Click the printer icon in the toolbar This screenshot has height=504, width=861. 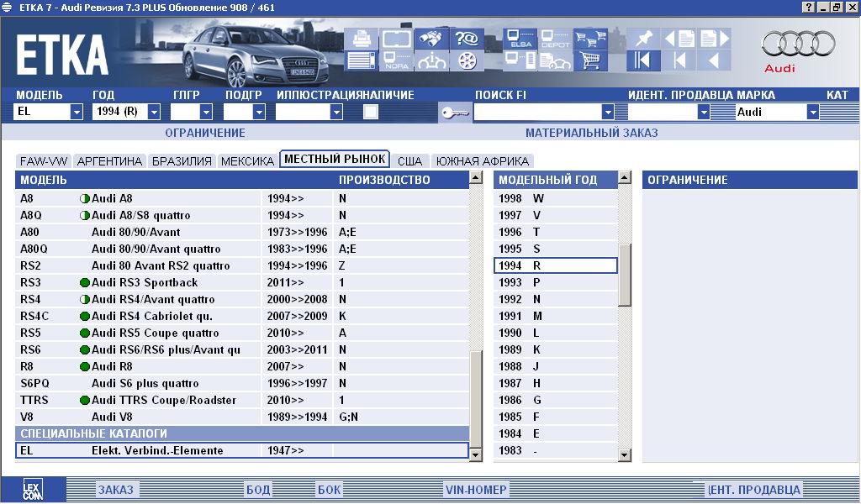[x=362, y=39]
